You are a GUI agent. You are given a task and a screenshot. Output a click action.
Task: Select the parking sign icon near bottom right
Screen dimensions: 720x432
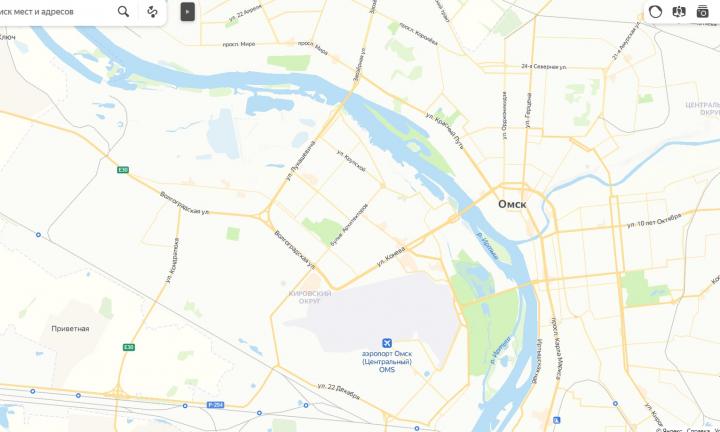coord(557,420)
